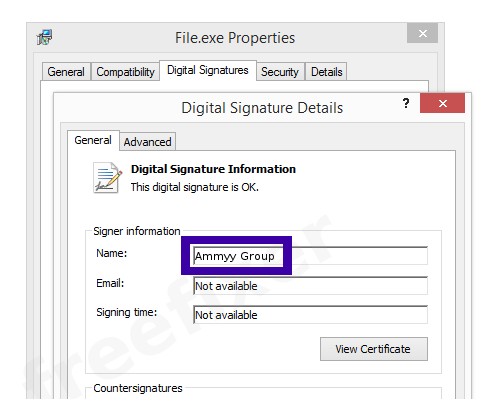Viewport: 481px width, 399px height.
Task: Click the digital signature document icon
Action: [x=107, y=178]
